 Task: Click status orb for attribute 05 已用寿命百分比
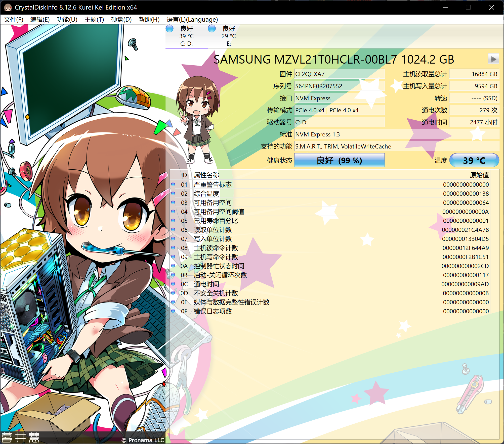(x=173, y=221)
